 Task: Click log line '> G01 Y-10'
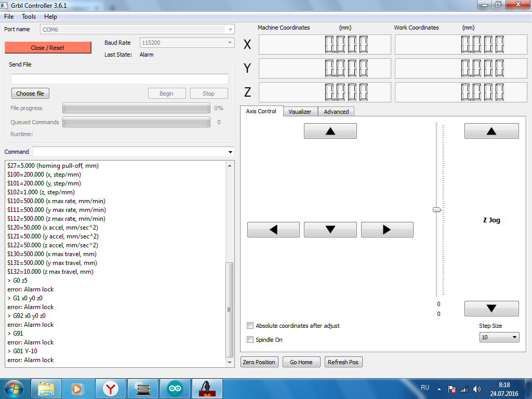[x=22, y=351]
